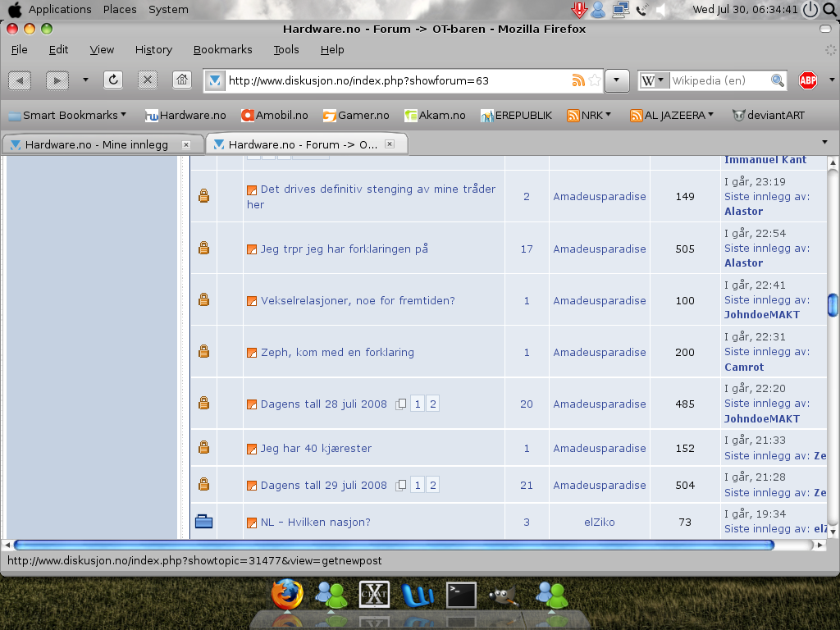The height and width of the screenshot is (630, 840).
Task: Click reply count 17 in the forum list
Action: [527, 249]
